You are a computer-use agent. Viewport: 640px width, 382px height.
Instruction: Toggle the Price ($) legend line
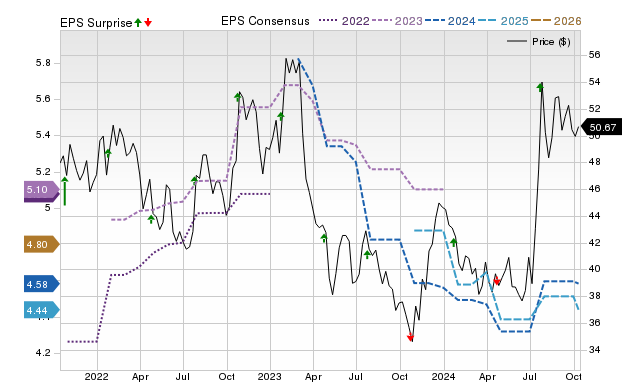[x=538, y=42]
